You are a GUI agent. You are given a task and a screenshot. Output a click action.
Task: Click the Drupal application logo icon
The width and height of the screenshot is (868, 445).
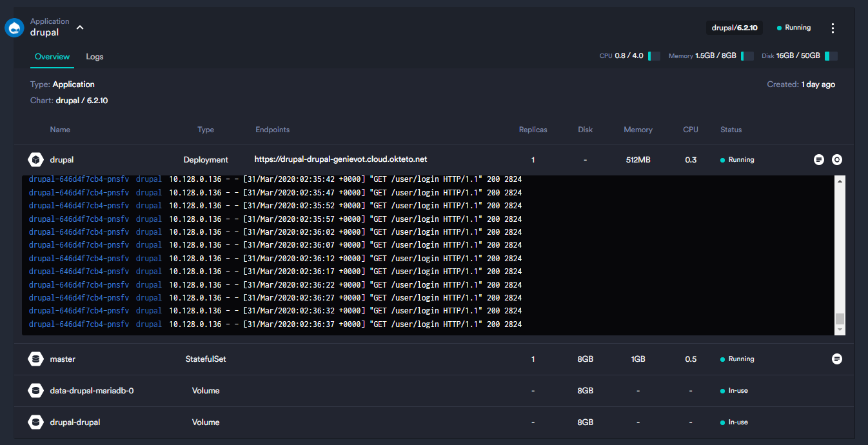pyautogui.click(x=14, y=28)
